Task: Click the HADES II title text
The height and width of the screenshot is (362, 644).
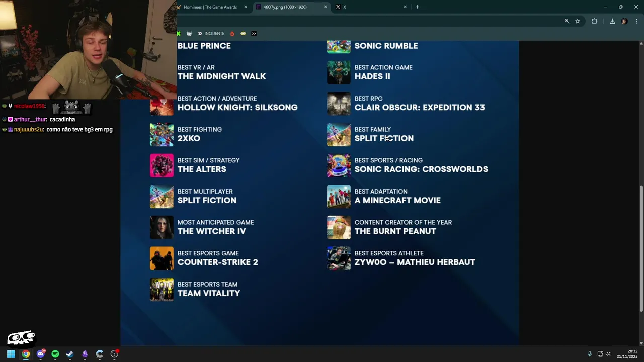Action: tap(372, 76)
